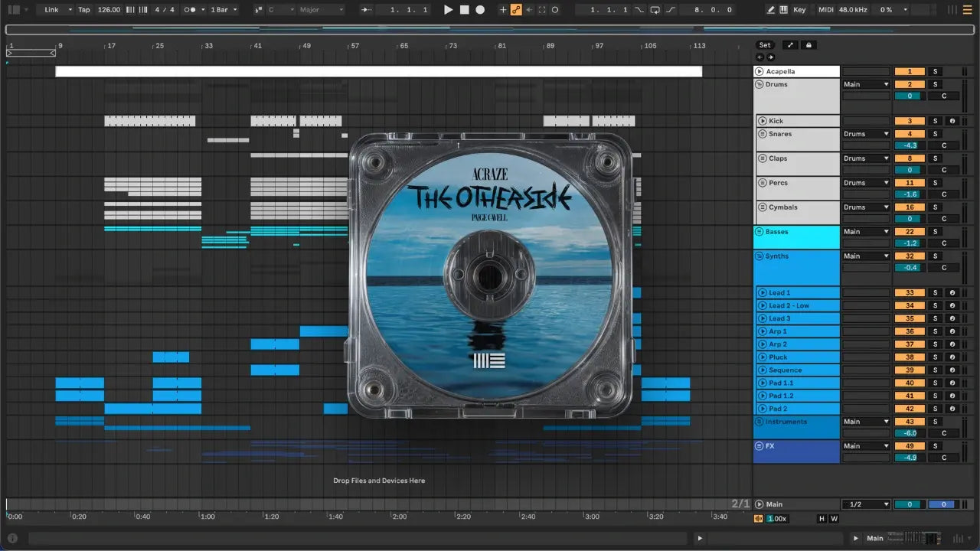
Task: Click the 4 / 4 time signature field
Action: click(163, 10)
